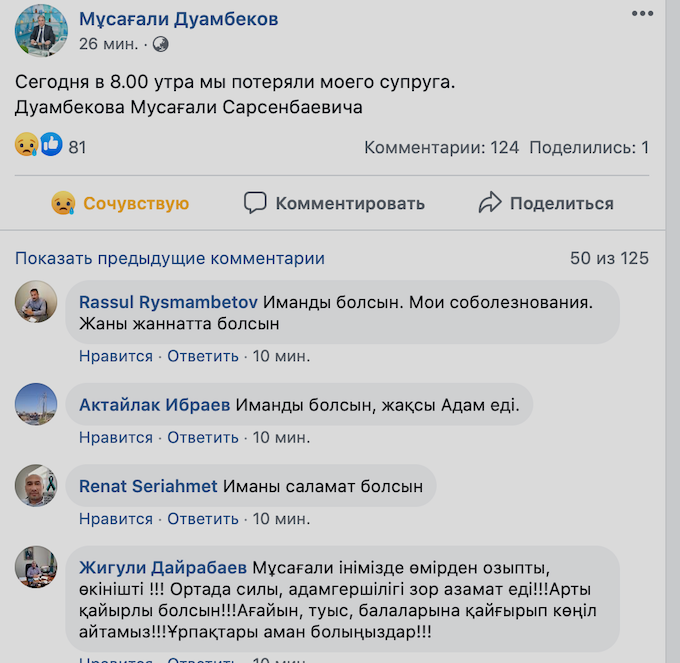This screenshot has height=663, width=680.
Task: Click the public globe privacy icon
Action: click(x=161, y=44)
